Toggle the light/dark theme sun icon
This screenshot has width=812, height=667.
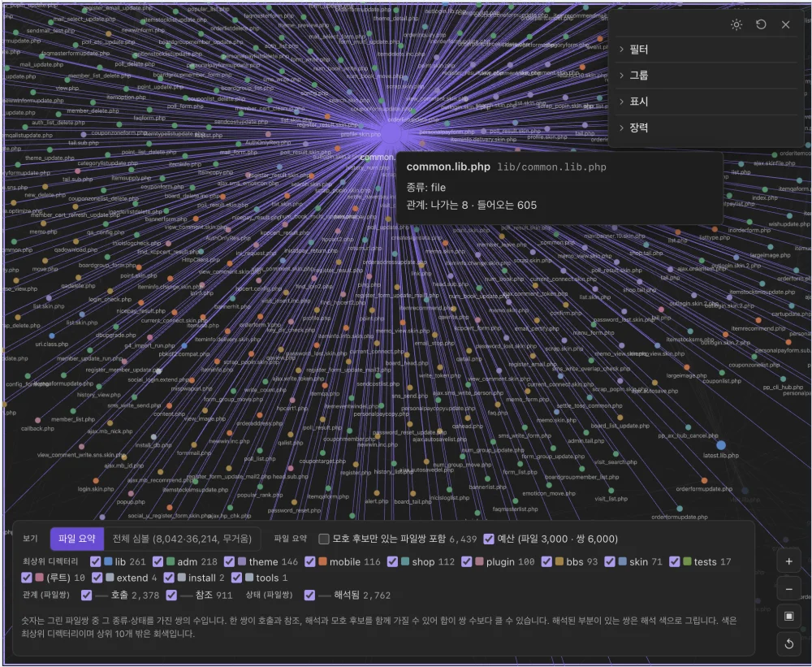[x=736, y=25]
